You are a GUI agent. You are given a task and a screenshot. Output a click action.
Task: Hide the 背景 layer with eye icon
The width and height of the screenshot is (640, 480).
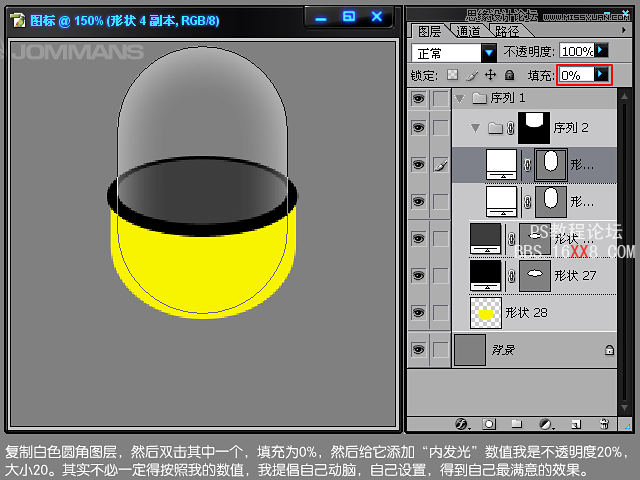[419, 349]
